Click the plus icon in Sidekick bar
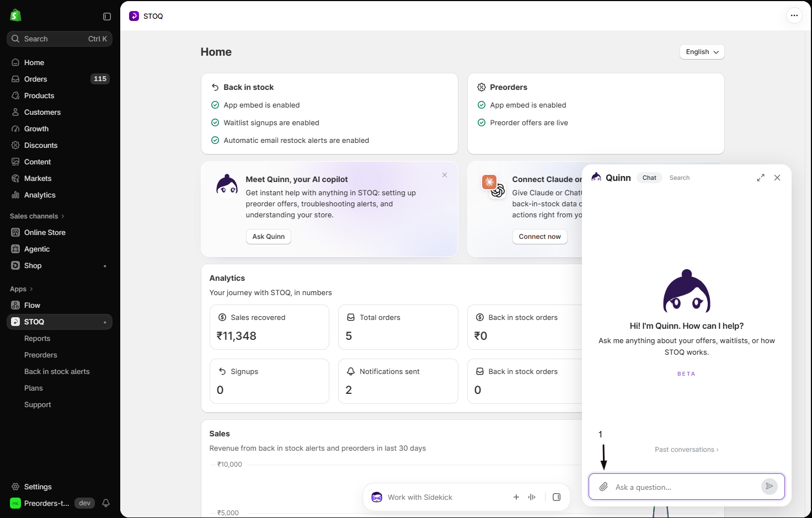This screenshot has height=518, width=812. (516, 497)
